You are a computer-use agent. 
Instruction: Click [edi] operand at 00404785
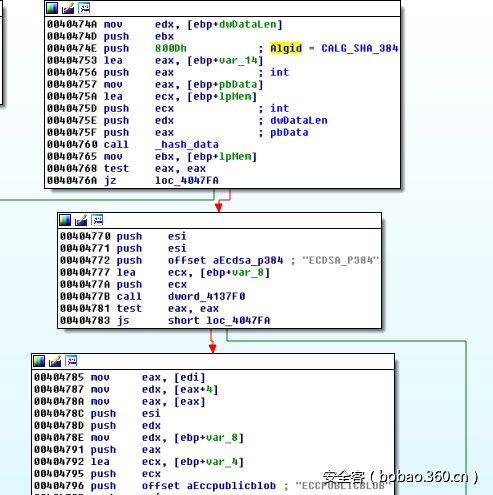click(190, 377)
